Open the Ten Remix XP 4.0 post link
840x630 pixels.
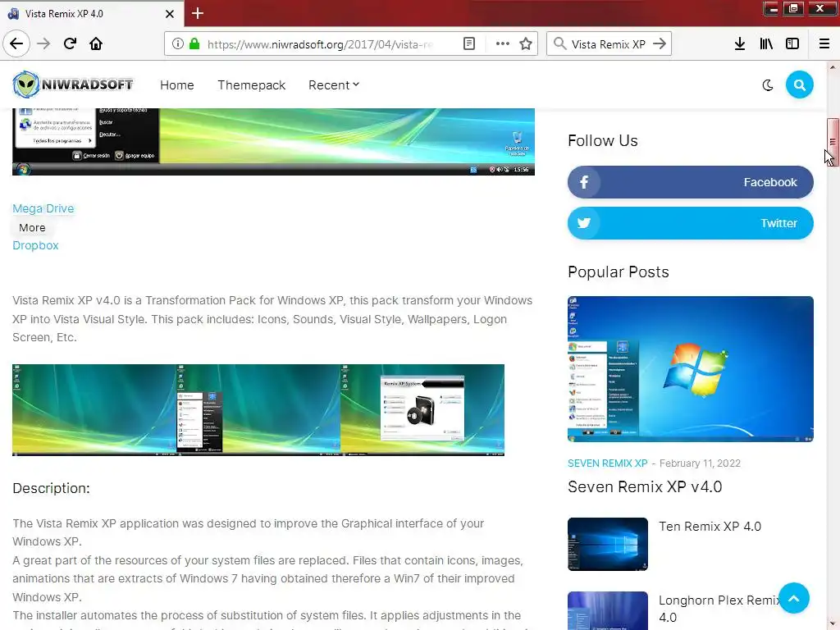[710, 527]
